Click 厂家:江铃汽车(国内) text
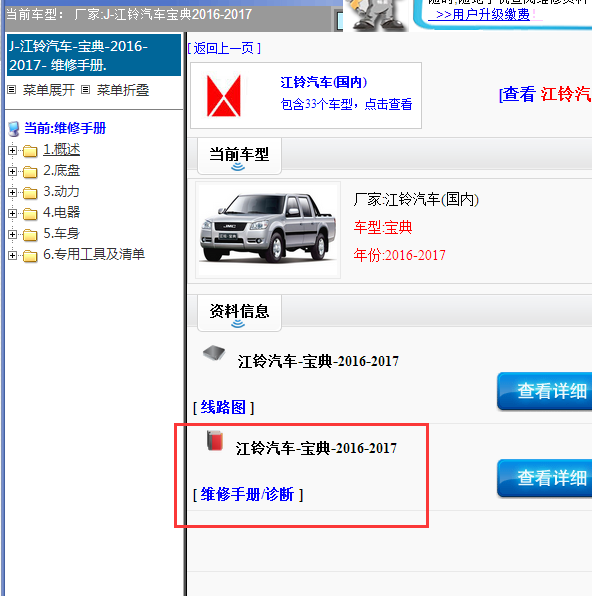 pyautogui.click(x=416, y=199)
